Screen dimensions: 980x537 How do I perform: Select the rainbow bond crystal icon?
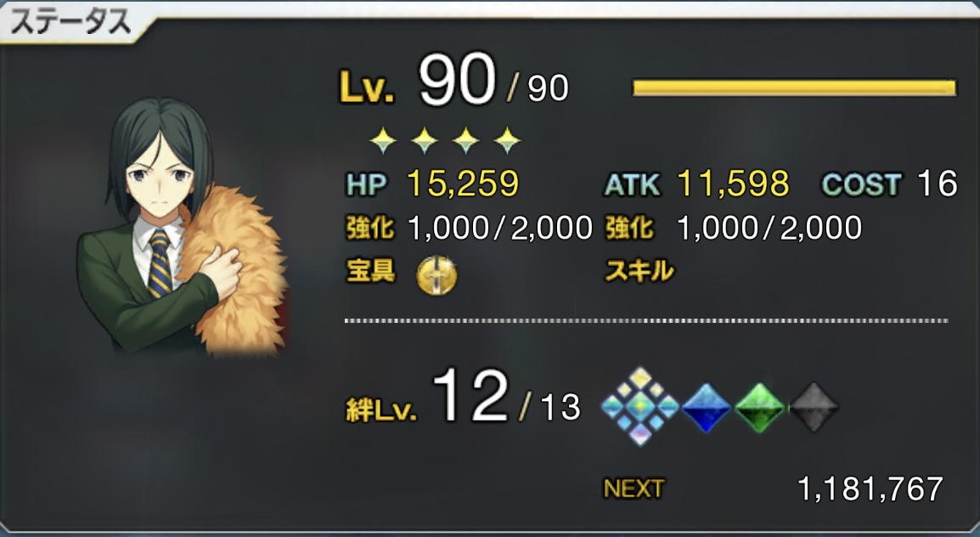[x=639, y=406]
